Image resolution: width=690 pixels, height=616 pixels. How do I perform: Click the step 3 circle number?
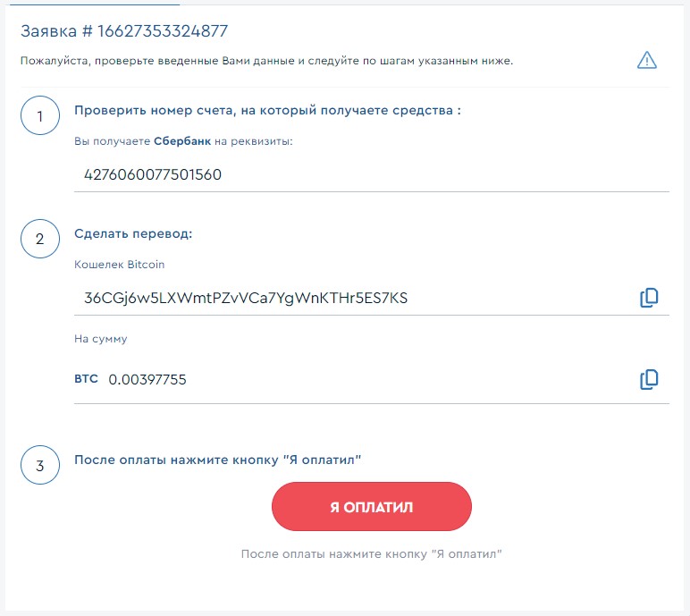[39, 465]
